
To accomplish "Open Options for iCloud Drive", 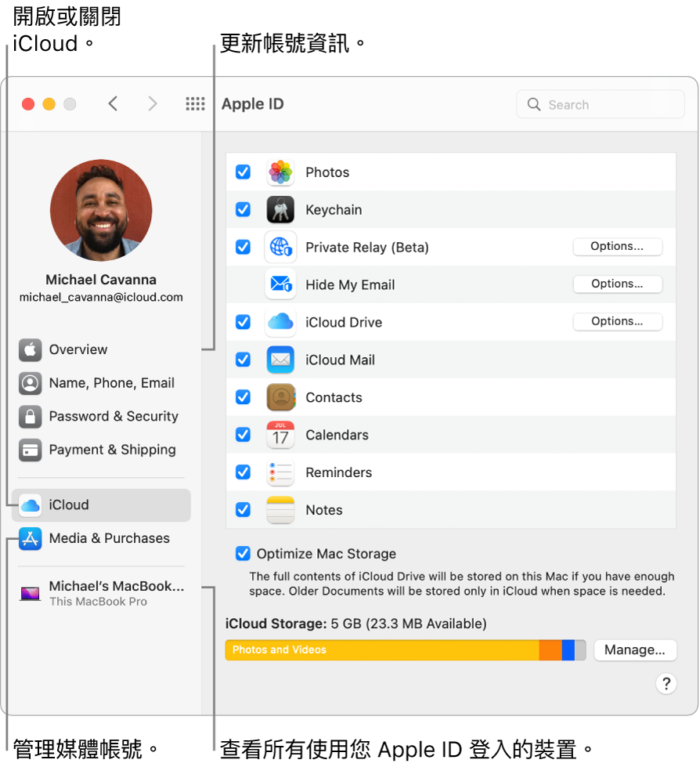I will (x=617, y=321).
